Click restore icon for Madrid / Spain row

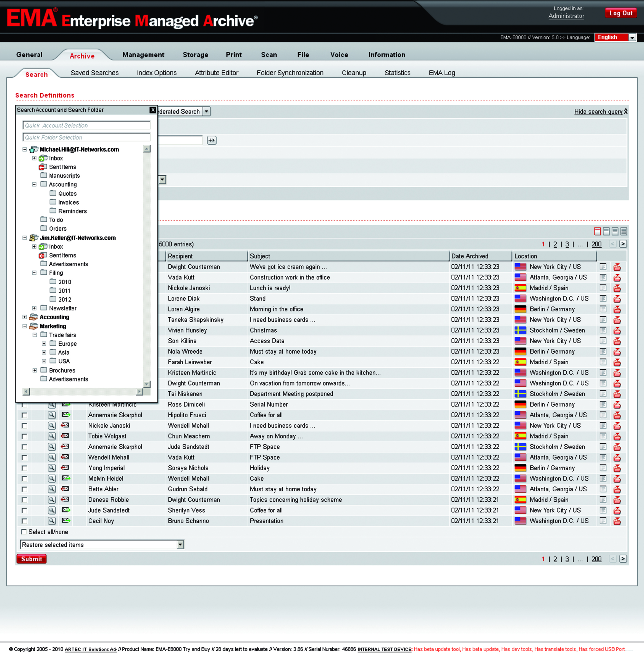617,288
